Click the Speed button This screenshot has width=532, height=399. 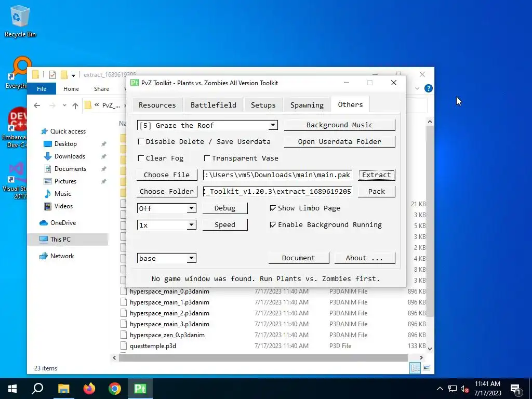click(x=225, y=224)
